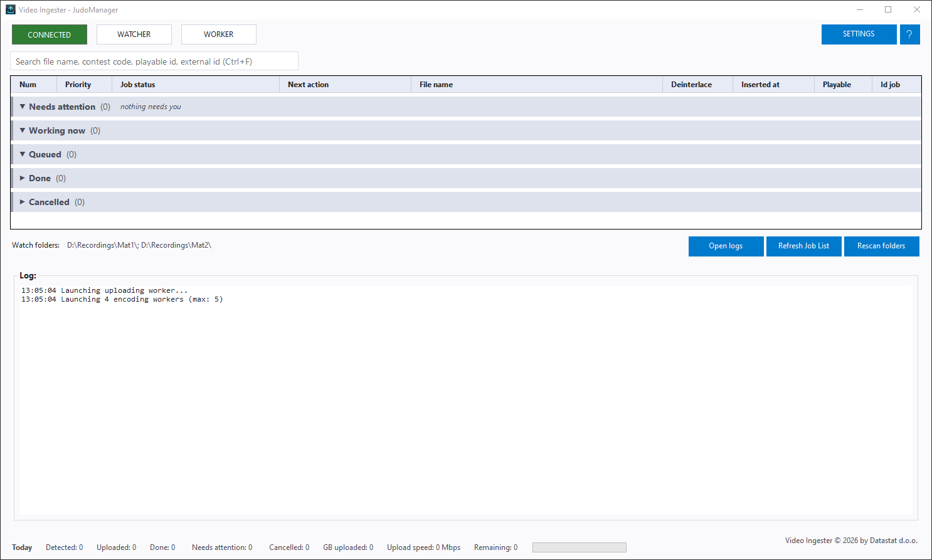Click the Open logs button
Image resolution: width=932 pixels, height=560 pixels.
pos(726,246)
